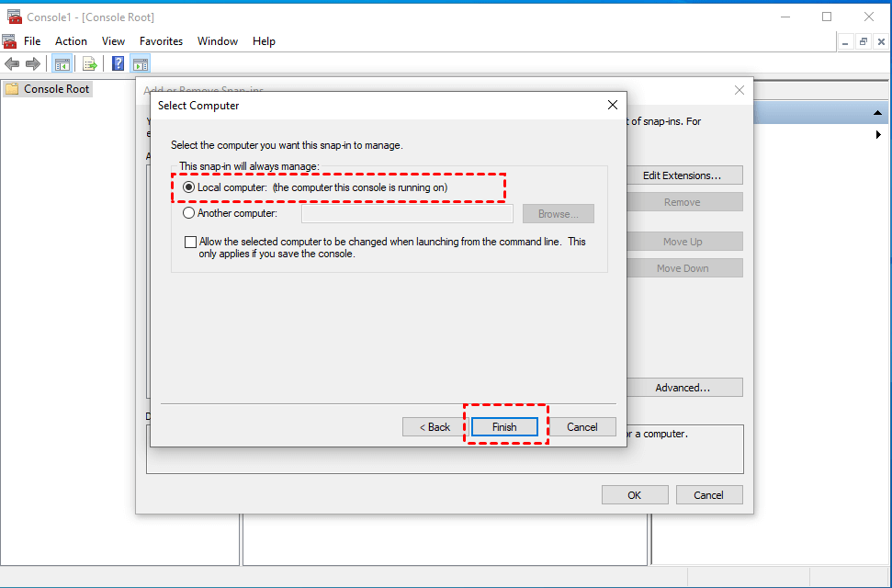Close the Add or Remove Snap-ins dialog

740,90
